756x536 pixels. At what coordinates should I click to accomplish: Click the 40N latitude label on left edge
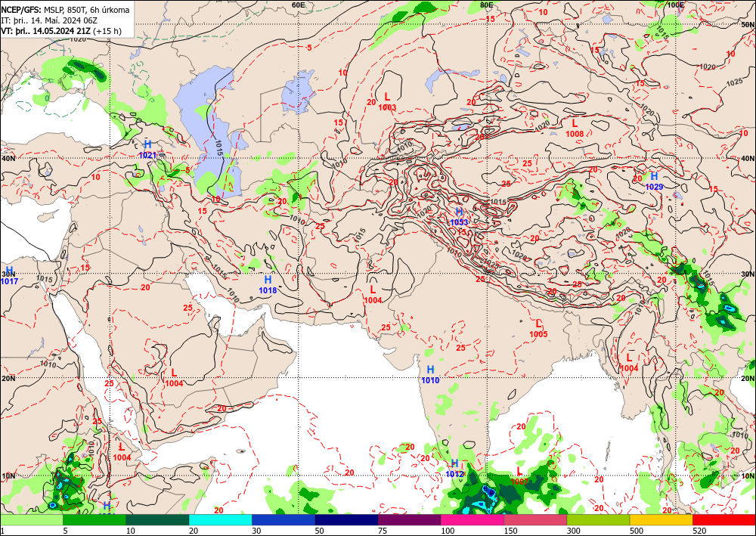coord(8,159)
